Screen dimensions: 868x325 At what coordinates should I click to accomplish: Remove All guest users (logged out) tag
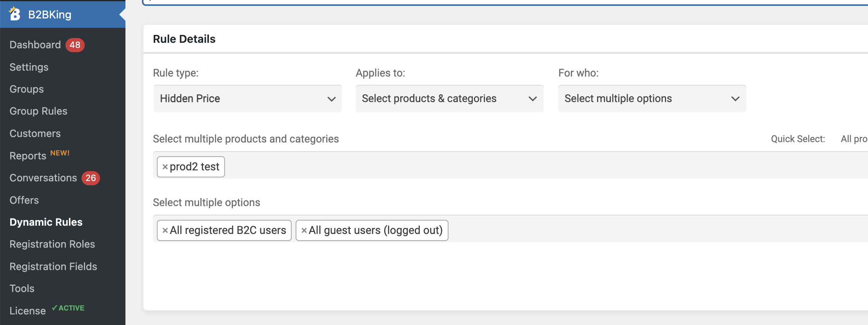click(304, 230)
